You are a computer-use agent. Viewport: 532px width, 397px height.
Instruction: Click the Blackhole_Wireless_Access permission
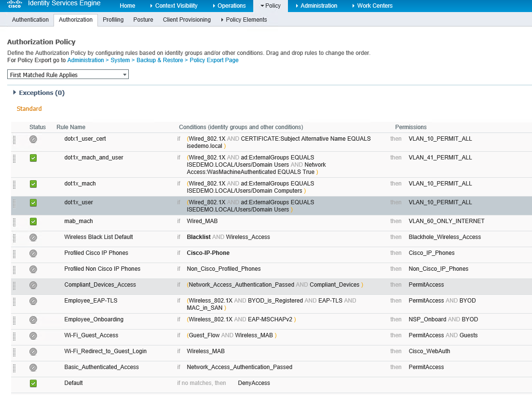click(x=445, y=237)
